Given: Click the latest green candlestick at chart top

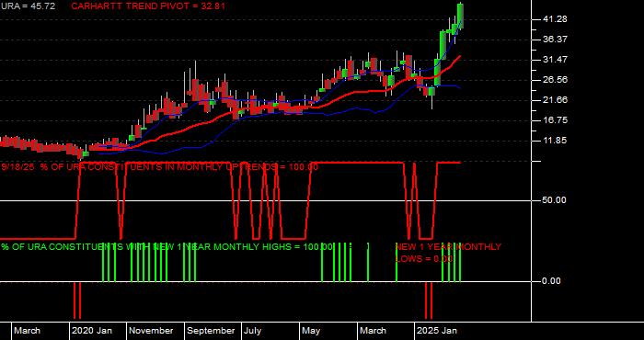Looking at the screenshot, I should 460,16.
